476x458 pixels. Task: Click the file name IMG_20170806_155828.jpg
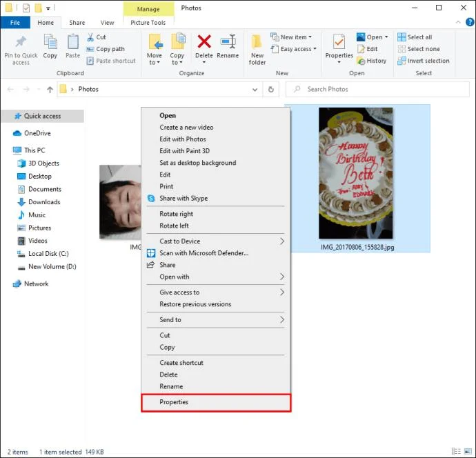357,248
